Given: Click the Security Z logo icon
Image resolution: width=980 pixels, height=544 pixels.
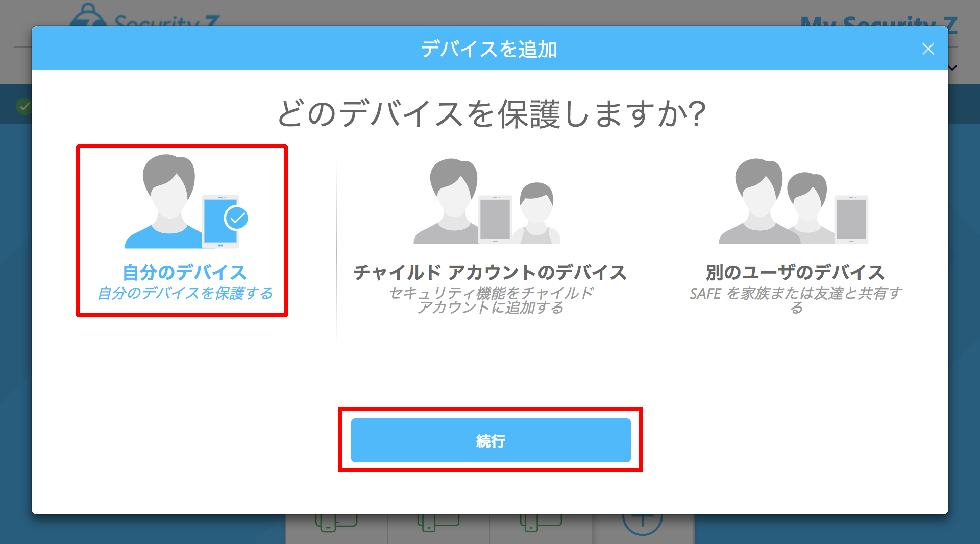Looking at the screenshot, I should (x=88, y=15).
